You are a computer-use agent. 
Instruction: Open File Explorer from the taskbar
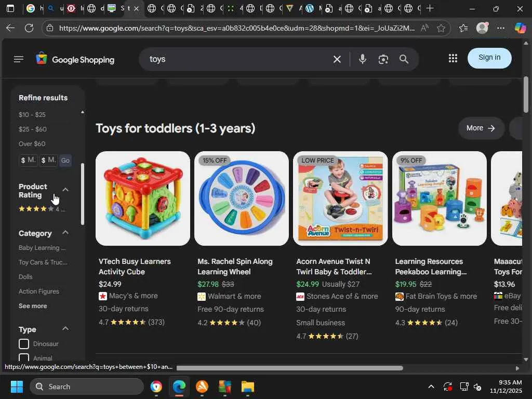click(x=248, y=387)
